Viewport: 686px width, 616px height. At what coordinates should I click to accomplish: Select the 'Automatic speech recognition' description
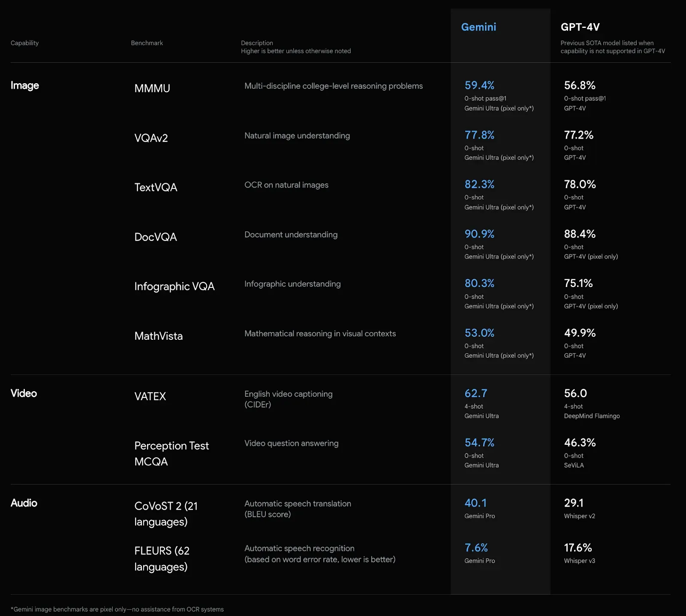pyautogui.click(x=320, y=554)
